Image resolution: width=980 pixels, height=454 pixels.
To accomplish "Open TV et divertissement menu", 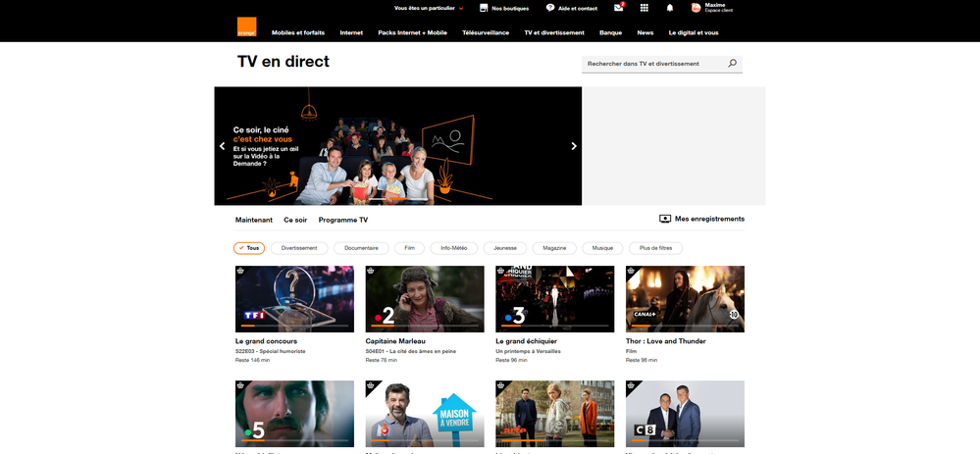I will (x=553, y=32).
